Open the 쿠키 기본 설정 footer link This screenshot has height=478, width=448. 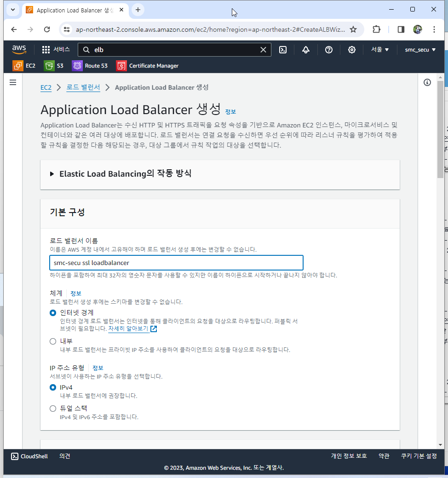coord(419,456)
